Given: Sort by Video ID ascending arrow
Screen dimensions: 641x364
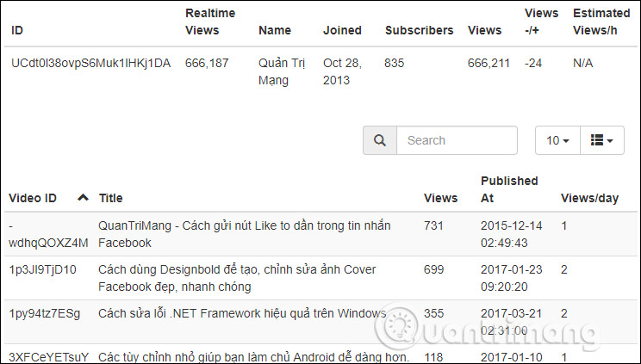Looking at the screenshot, I should tap(83, 198).
